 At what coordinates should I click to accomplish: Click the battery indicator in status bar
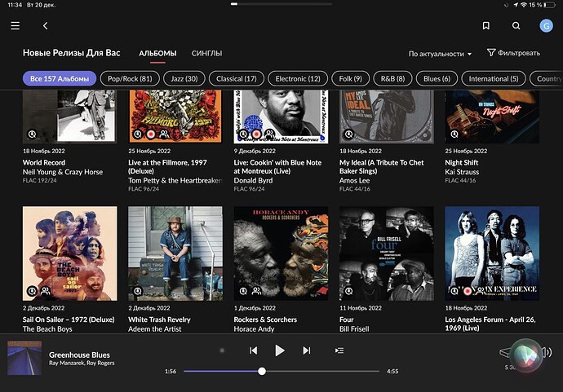[550, 5]
